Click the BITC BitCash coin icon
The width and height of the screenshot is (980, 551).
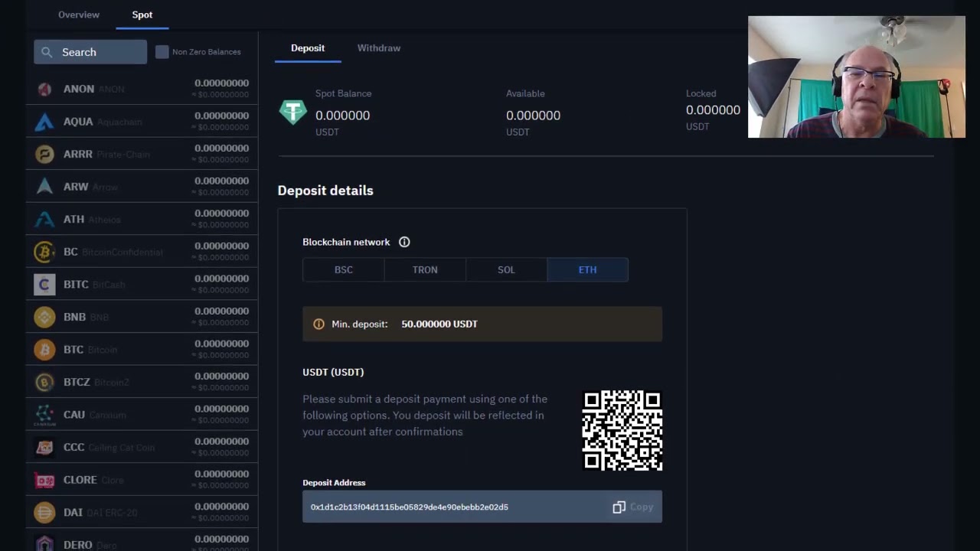[x=44, y=284]
